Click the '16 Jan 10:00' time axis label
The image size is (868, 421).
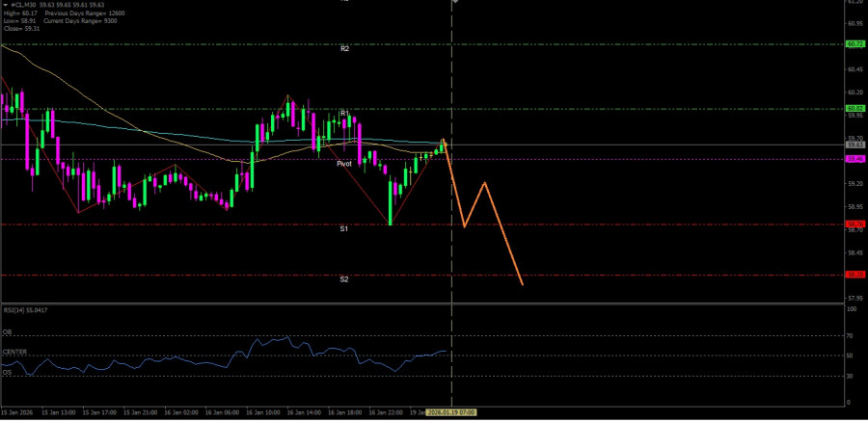(263, 412)
